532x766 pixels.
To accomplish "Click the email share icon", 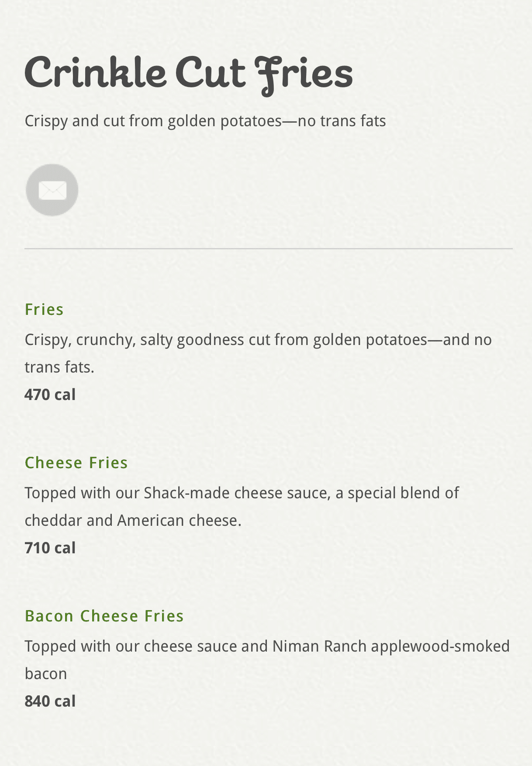I will pos(52,190).
